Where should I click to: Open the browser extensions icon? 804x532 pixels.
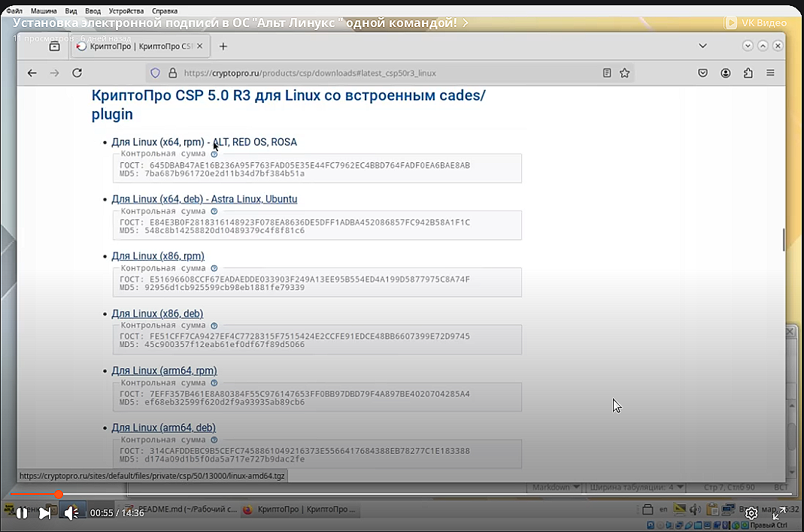[x=748, y=73]
